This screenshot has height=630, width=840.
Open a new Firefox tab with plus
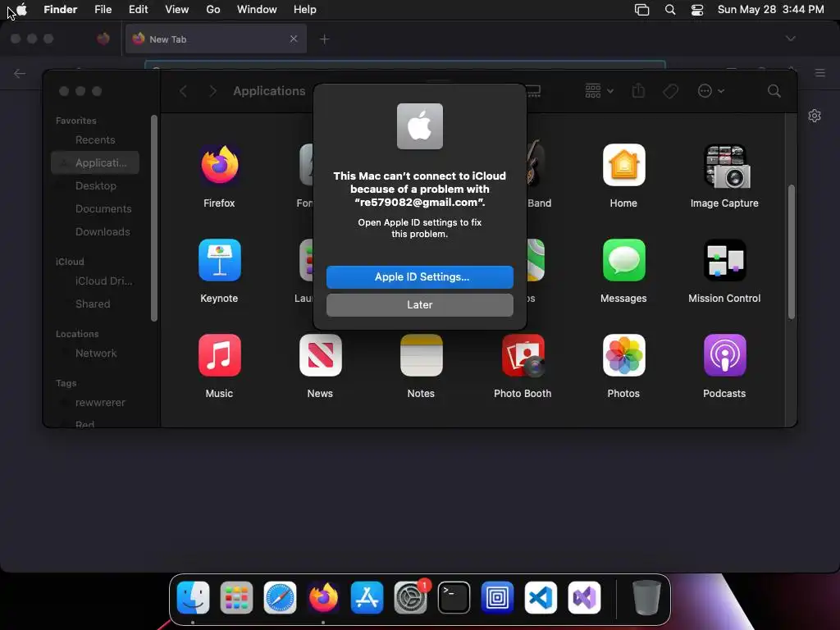324,39
